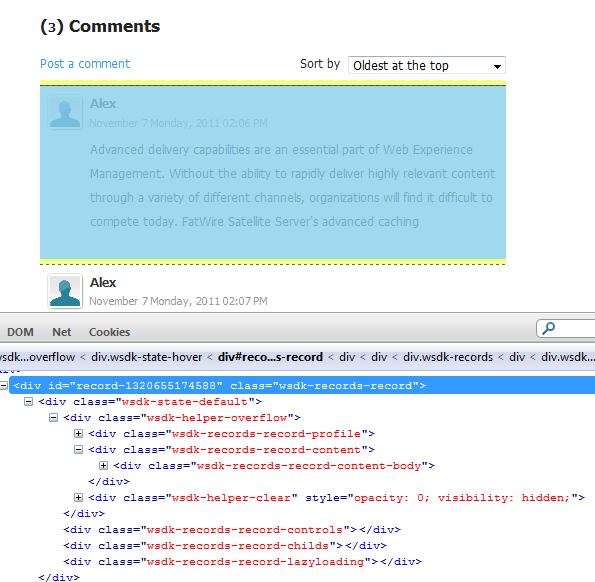Select div.wsdk-records in breadcrumb

click(448, 357)
